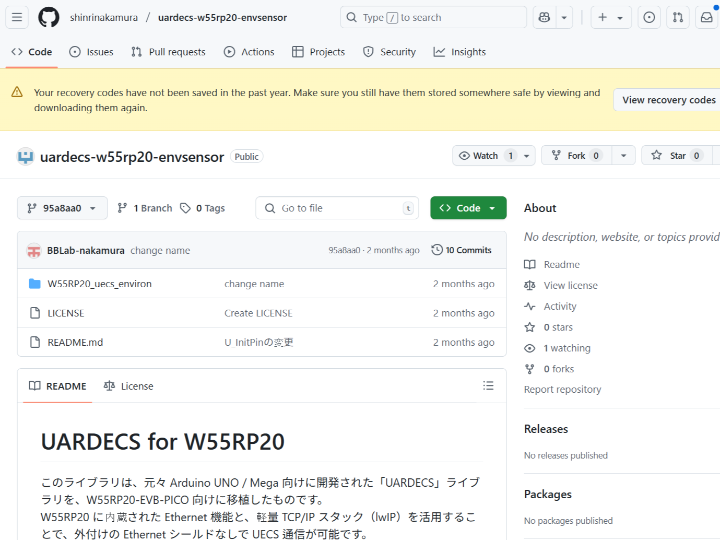Viewport: 720px width, 540px height.
Task: Open uardecs-w55rp20-envsensor breadcrumb link
Action: pos(222,17)
